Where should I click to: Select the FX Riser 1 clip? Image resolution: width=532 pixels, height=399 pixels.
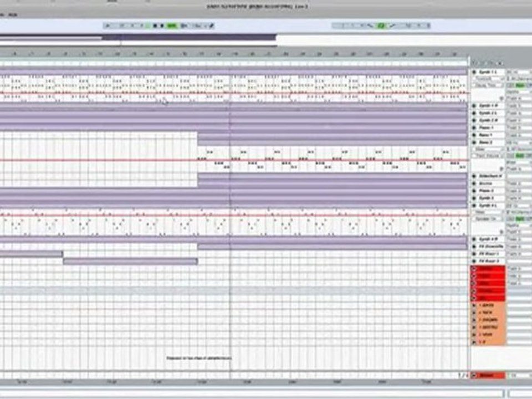pyautogui.click(x=31, y=254)
